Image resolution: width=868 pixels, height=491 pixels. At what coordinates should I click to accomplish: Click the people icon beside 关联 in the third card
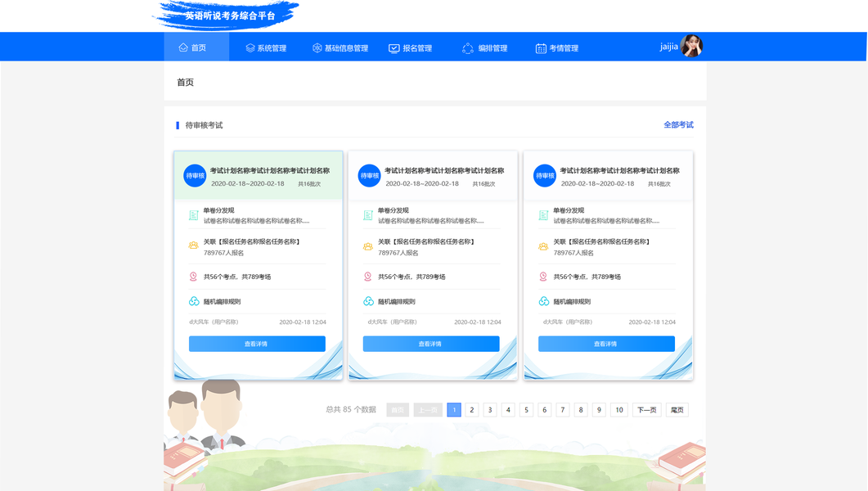tap(543, 246)
